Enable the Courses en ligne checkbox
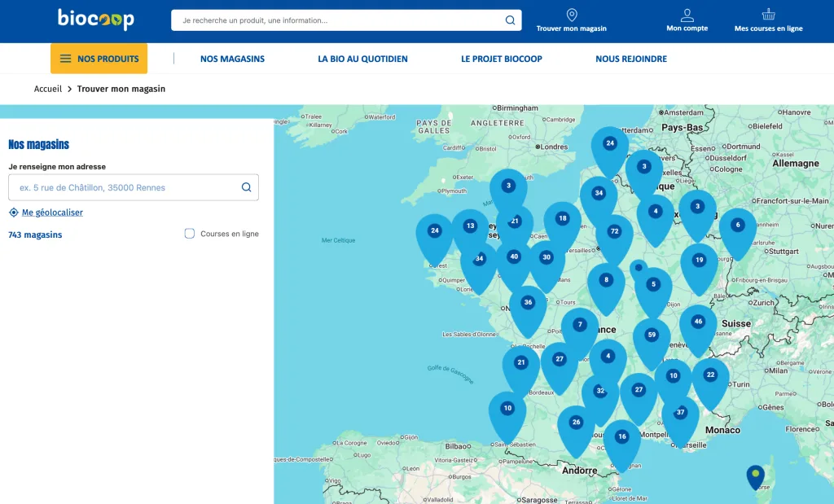This screenshot has width=834, height=504. pos(190,234)
